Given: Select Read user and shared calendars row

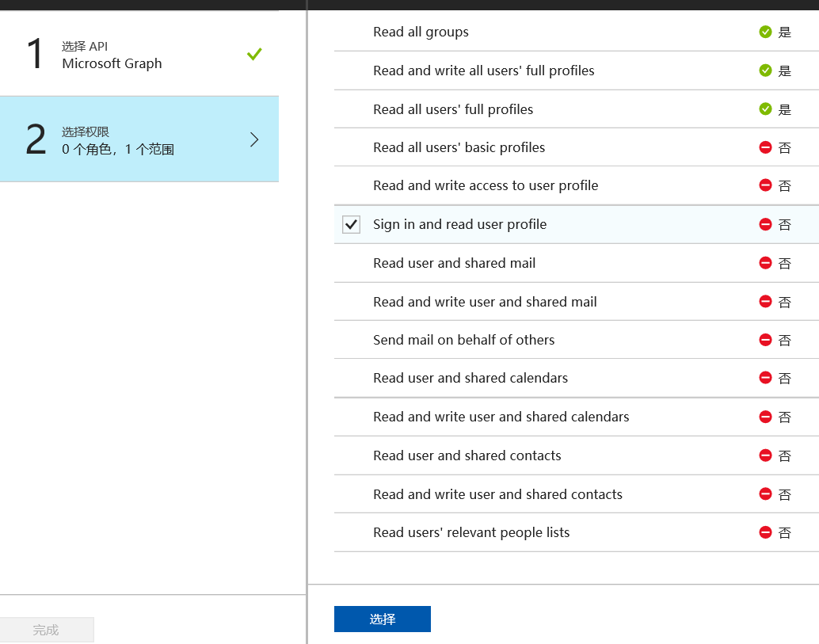Looking at the screenshot, I should pos(470,378).
